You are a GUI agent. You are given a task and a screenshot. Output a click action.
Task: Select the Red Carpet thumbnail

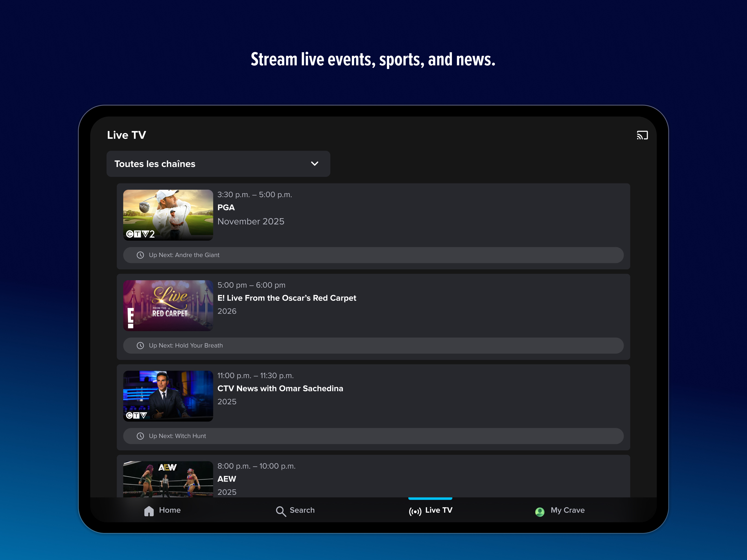pyautogui.click(x=168, y=305)
